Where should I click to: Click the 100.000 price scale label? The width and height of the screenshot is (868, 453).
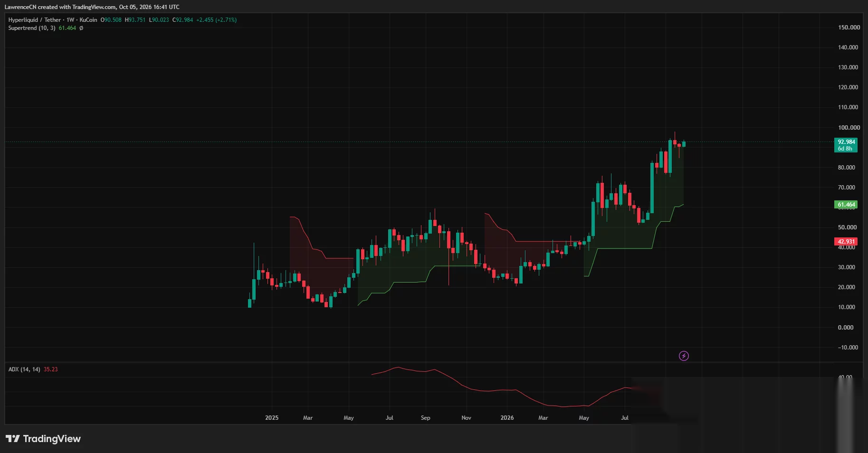pos(849,128)
